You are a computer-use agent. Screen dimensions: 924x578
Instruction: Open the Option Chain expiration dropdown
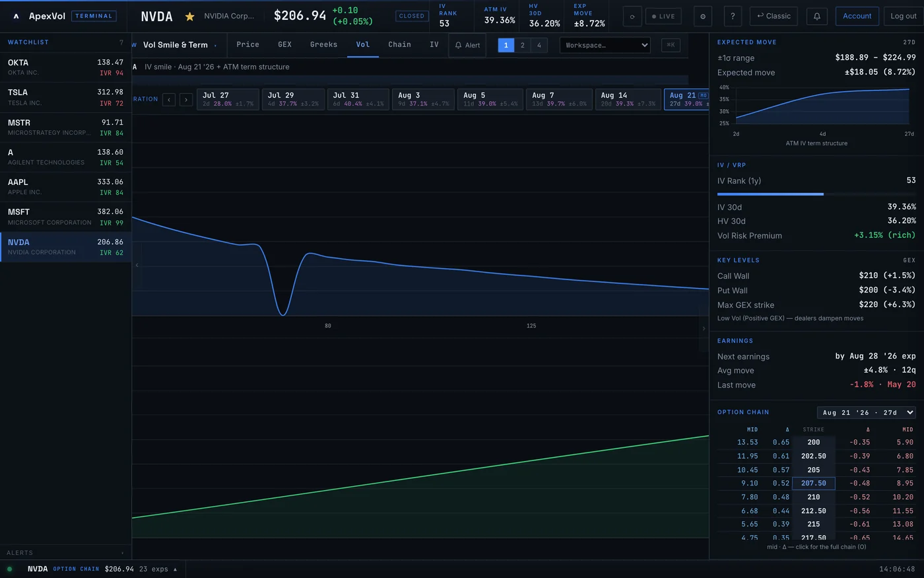pos(867,412)
